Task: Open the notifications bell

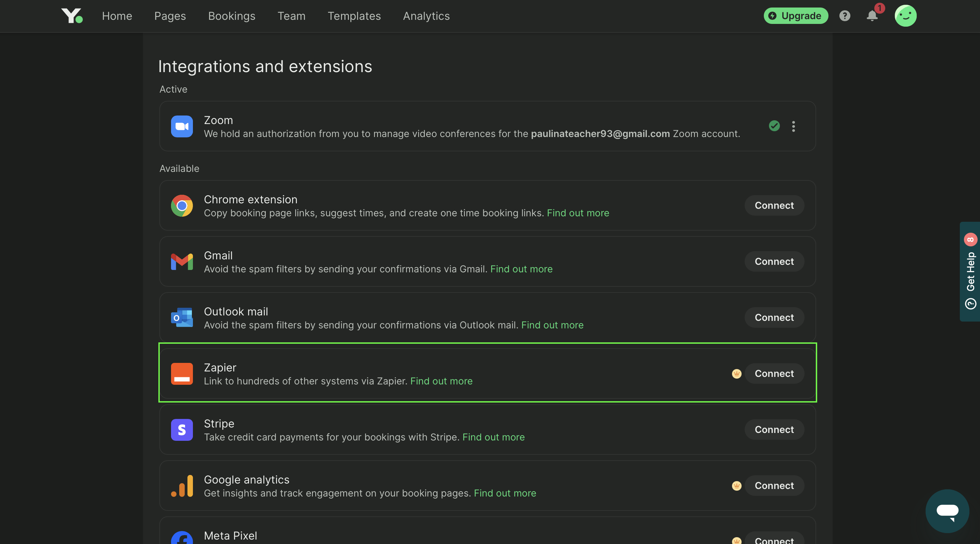Action: coord(872,16)
